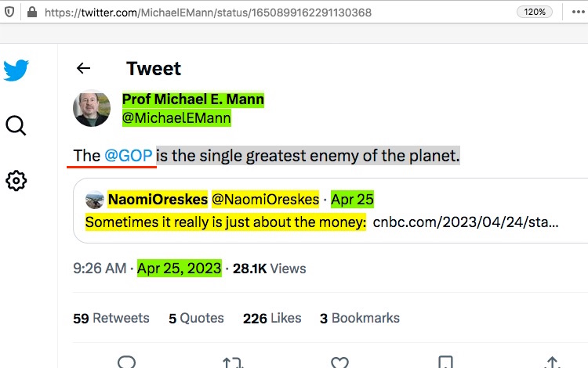Click the reply speech bubble icon
588x368 pixels.
click(x=126, y=363)
